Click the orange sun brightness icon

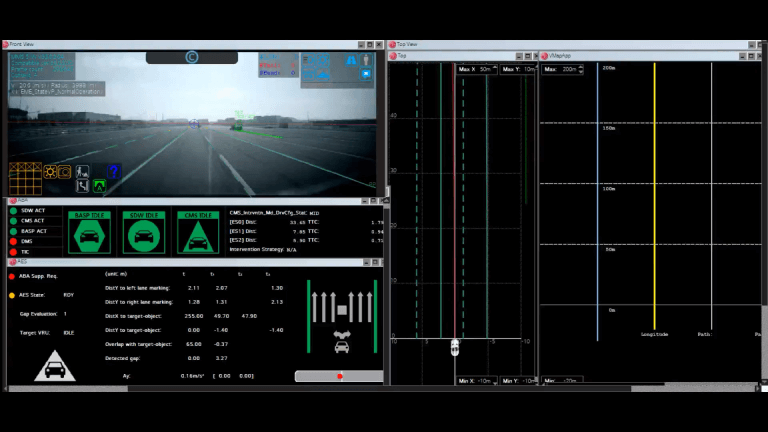pyautogui.click(x=49, y=171)
